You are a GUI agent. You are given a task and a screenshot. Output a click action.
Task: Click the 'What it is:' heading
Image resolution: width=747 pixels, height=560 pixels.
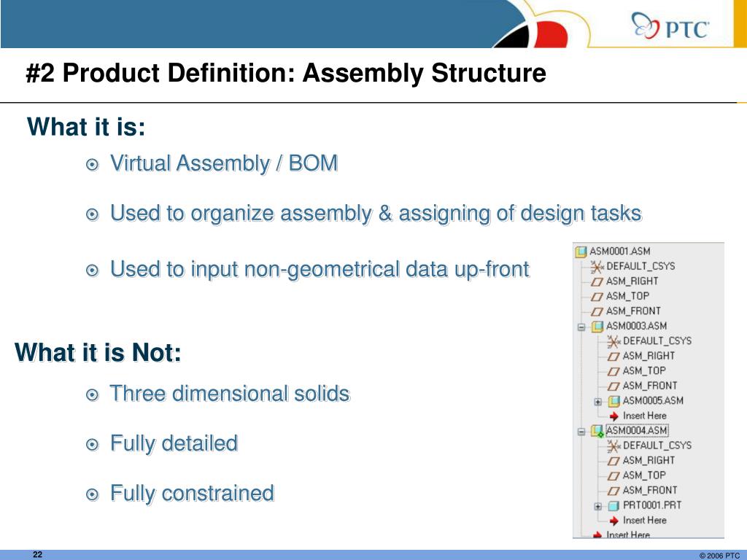(86, 127)
